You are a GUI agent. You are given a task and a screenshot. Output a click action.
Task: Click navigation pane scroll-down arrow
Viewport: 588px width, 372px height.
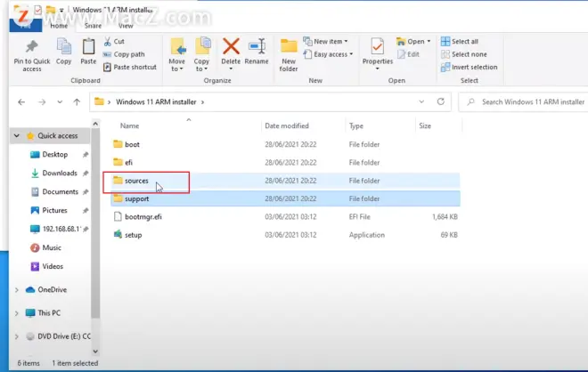95,352
